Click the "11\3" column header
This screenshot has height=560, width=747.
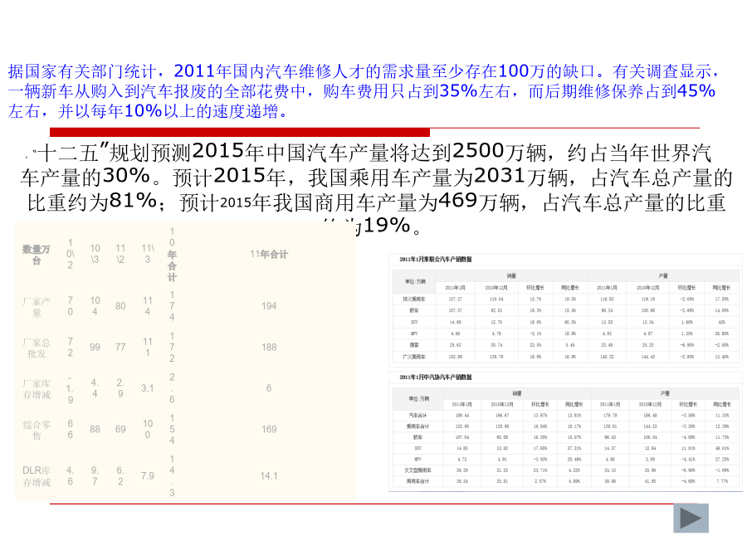[x=148, y=254]
